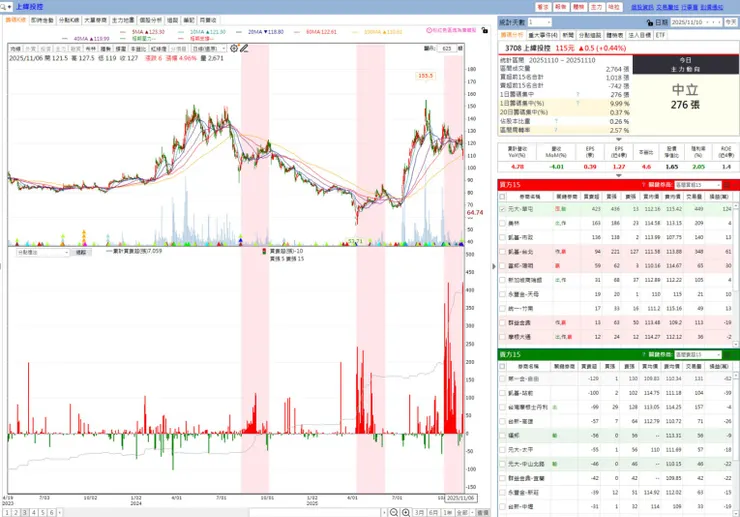Check the 凱基-市政 broker checkbox
740x517 pixels.
[x=502, y=237]
